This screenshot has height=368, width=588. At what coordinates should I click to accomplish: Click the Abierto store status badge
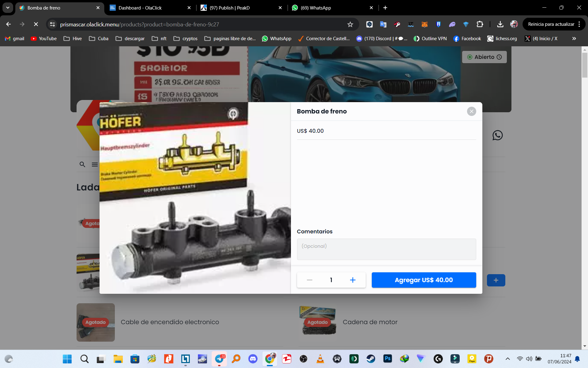tap(484, 57)
